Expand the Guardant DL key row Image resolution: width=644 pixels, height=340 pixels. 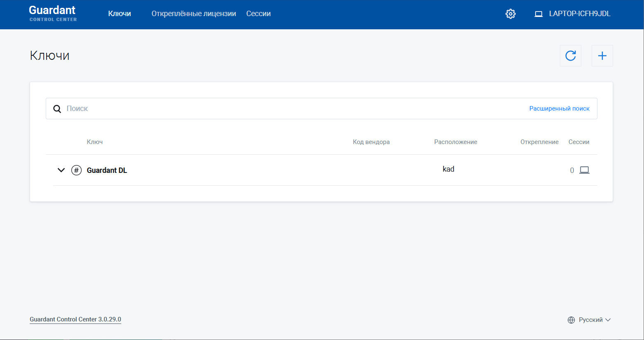(61, 170)
